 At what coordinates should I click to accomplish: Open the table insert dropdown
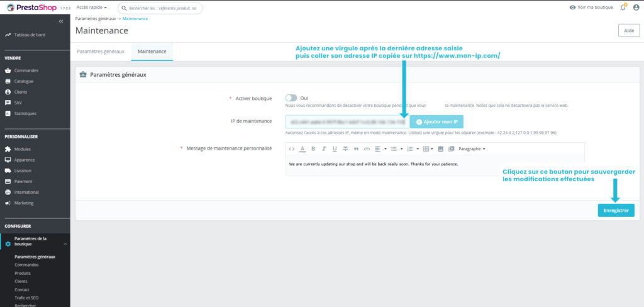[x=428, y=148]
